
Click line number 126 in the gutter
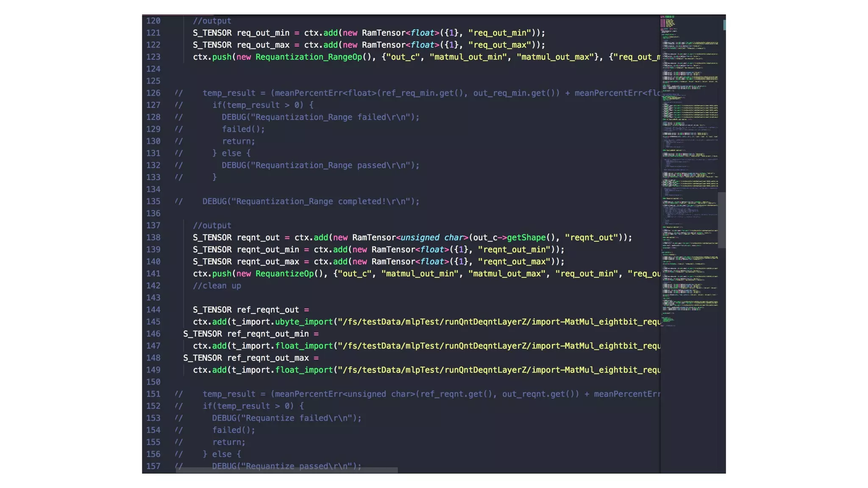pos(153,93)
